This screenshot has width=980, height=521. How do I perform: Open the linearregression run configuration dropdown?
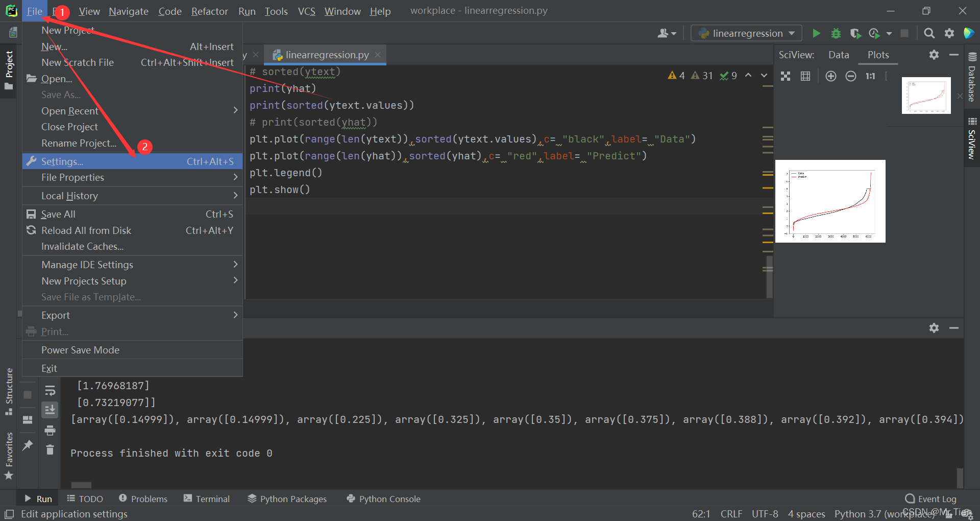coord(747,33)
